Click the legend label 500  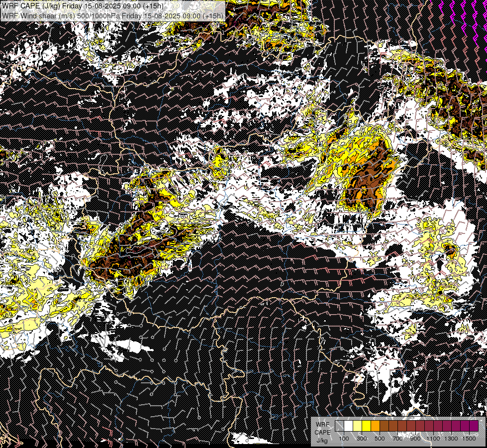[380, 439]
